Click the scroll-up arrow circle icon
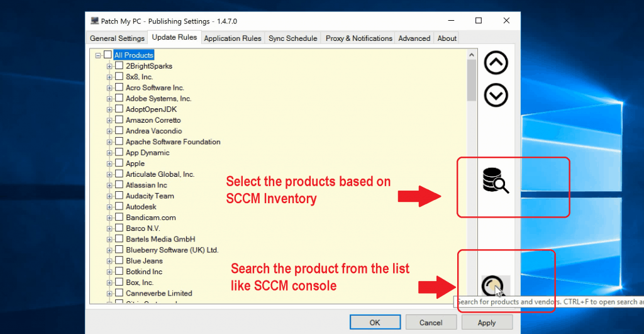Viewport: 644px width, 334px height. point(496,63)
